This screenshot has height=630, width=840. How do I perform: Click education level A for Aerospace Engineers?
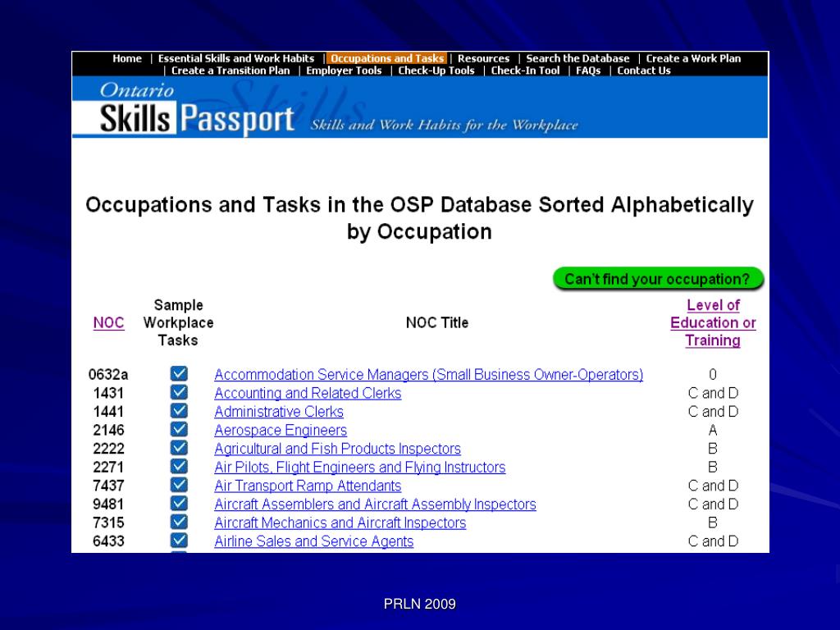point(713,430)
